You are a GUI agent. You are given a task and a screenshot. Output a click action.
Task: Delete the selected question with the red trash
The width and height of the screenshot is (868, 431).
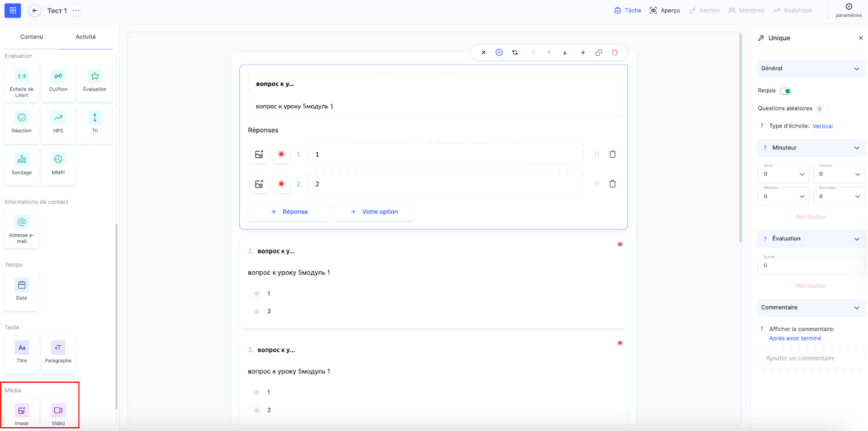point(615,53)
